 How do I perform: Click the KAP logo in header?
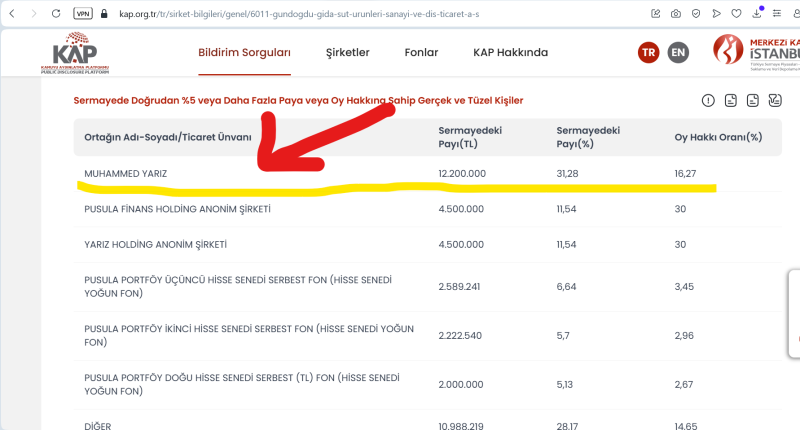pos(79,54)
